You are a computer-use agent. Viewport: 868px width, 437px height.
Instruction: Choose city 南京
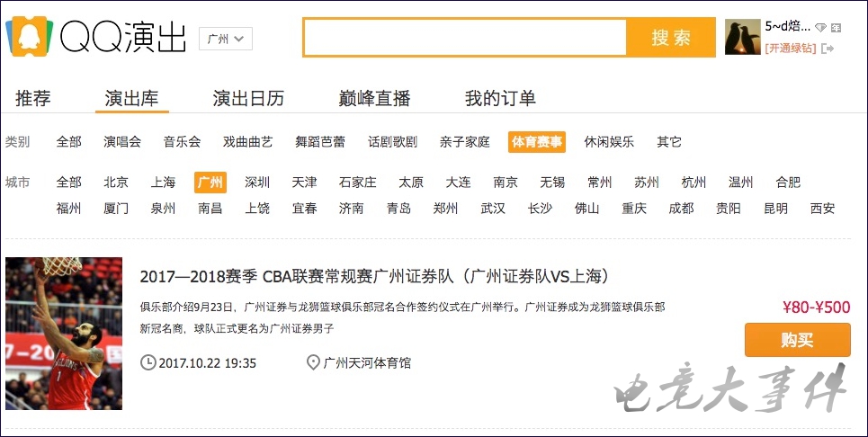point(506,182)
